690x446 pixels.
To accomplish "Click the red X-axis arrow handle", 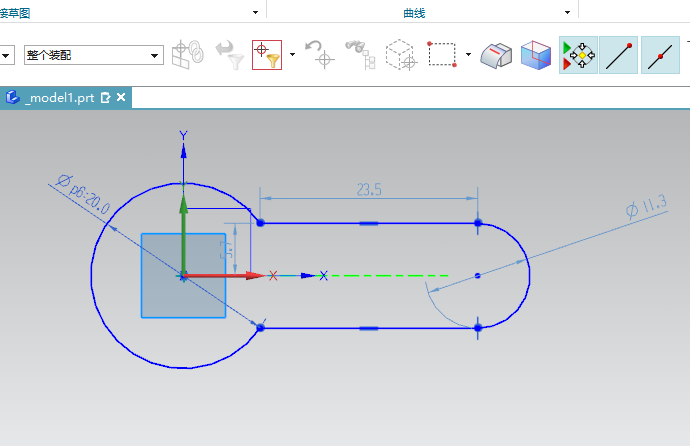I will pos(255,276).
